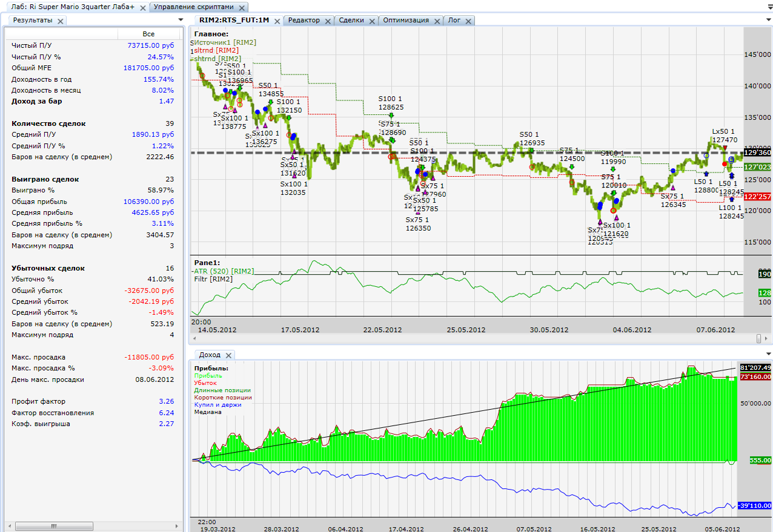Image resolution: width=773 pixels, height=532 pixels.
Task: Click the Купил и держи legend entry
Action: point(217,405)
